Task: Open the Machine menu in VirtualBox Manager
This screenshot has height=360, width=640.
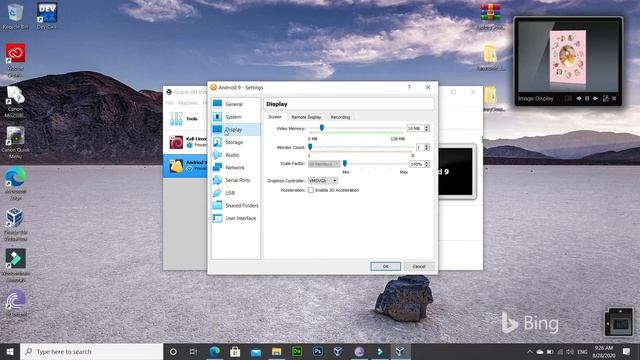Action: 188,103
